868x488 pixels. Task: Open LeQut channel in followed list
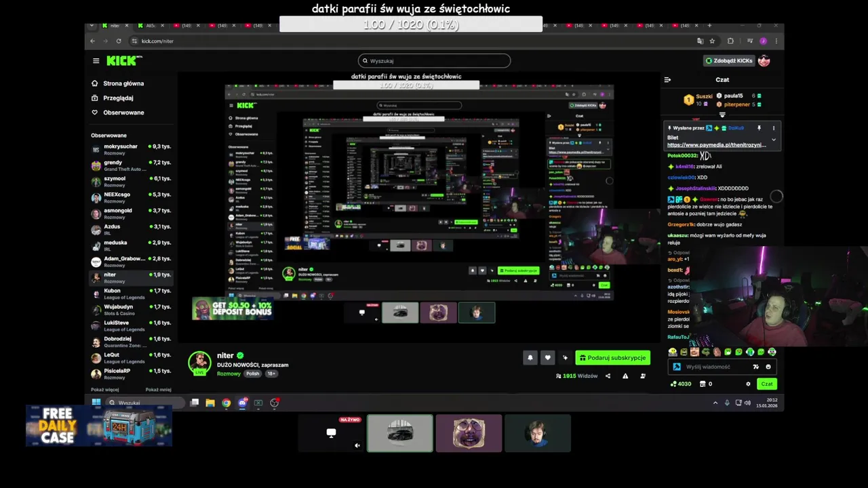(132, 358)
